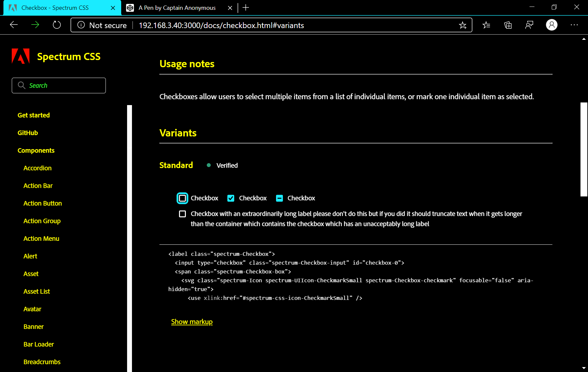588x372 pixels.
Task: Click the sidebar scrollbar
Action: (129, 238)
